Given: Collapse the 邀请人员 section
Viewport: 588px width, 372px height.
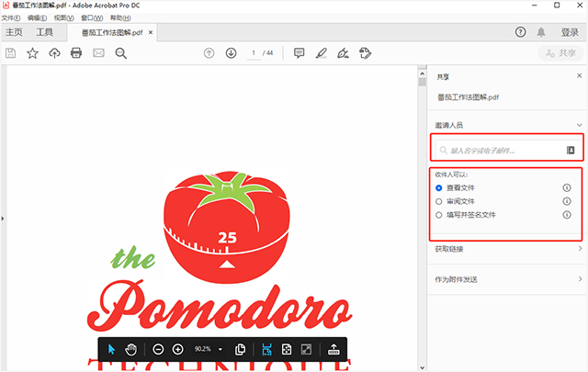Looking at the screenshot, I should pos(579,125).
